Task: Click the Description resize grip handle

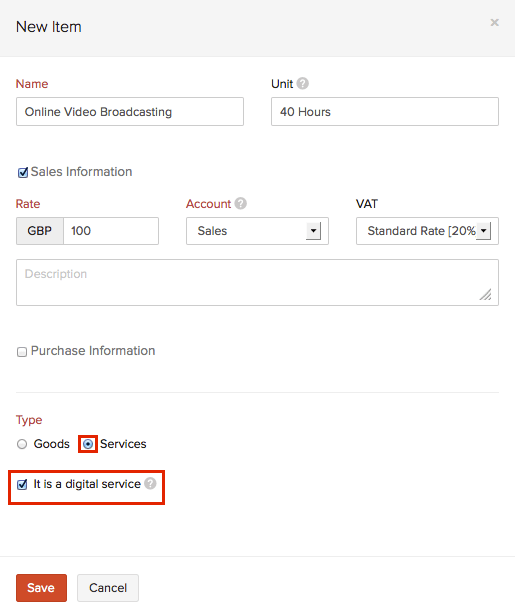Action: click(486, 294)
